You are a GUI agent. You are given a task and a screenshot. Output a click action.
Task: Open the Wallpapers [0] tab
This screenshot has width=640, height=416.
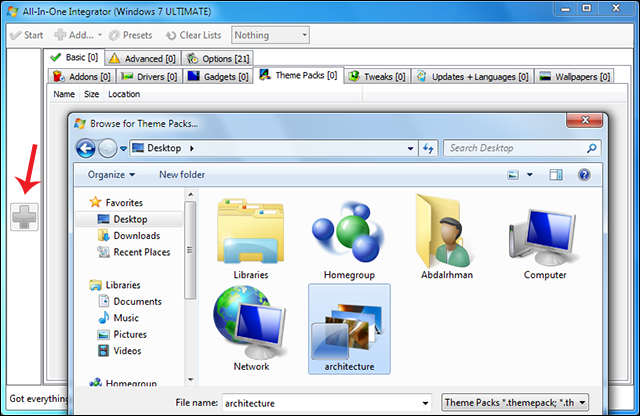point(574,77)
